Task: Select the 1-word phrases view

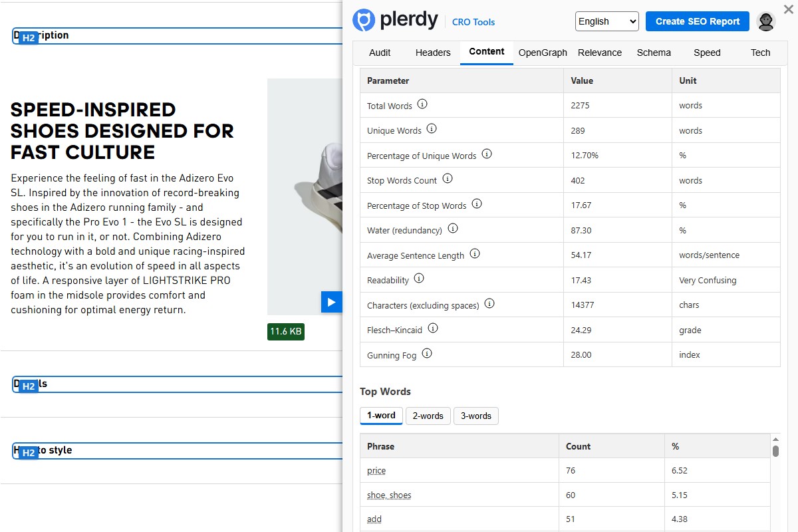Action: tap(381, 416)
